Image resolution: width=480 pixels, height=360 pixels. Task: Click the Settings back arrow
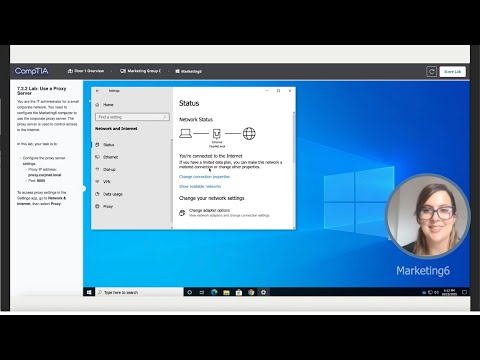(x=97, y=91)
